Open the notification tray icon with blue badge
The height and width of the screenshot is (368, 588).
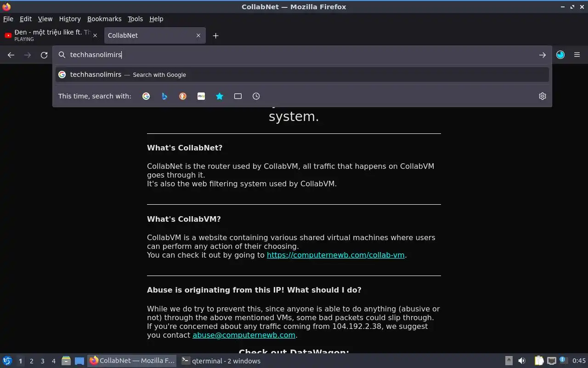564,361
